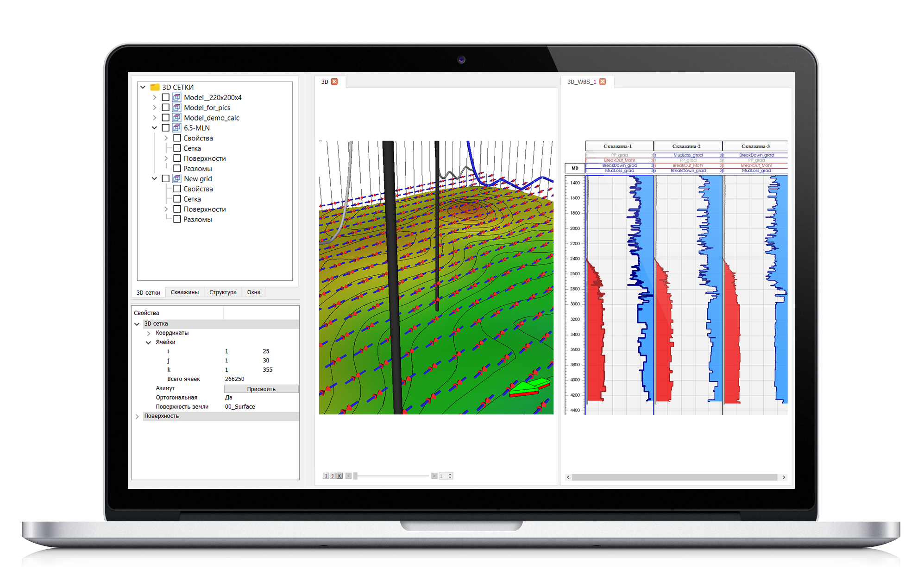Check the Model_for_pics checkbox

(x=165, y=108)
